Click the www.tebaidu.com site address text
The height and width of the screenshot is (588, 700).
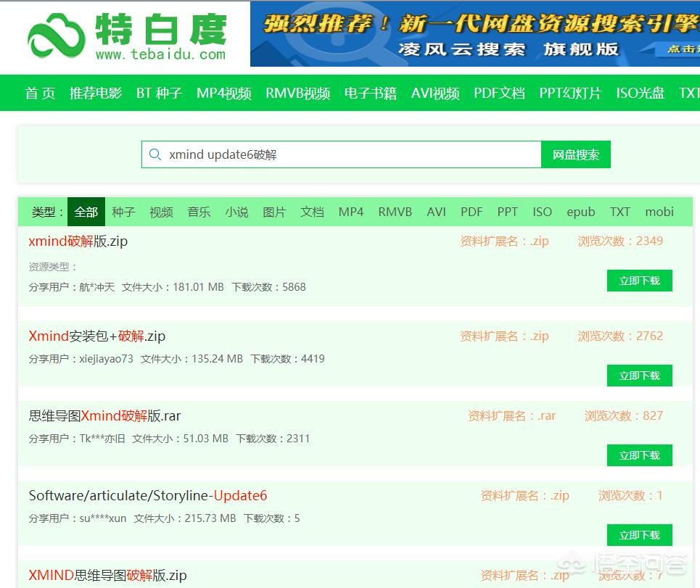pyautogui.click(x=160, y=54)
